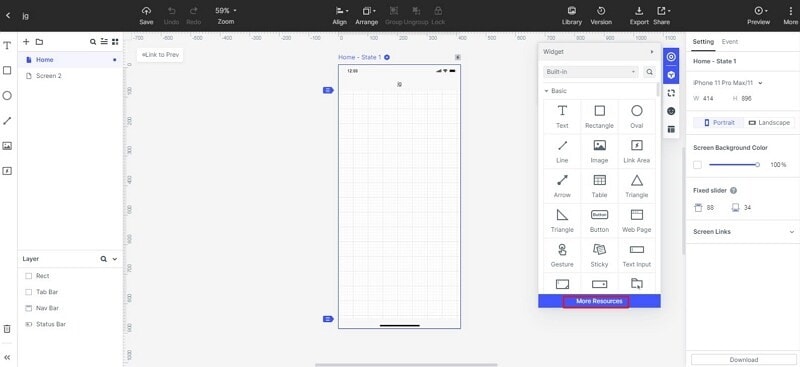Open the Built-in widget library dropdown
The image size is (800, 367).
pyautogui.click(x=591, y=72)
